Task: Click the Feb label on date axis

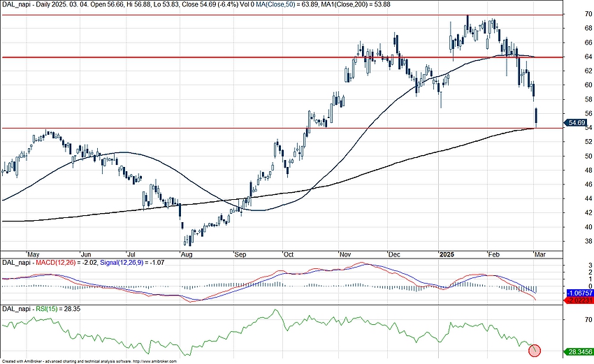Action: (x=493, y=254)
